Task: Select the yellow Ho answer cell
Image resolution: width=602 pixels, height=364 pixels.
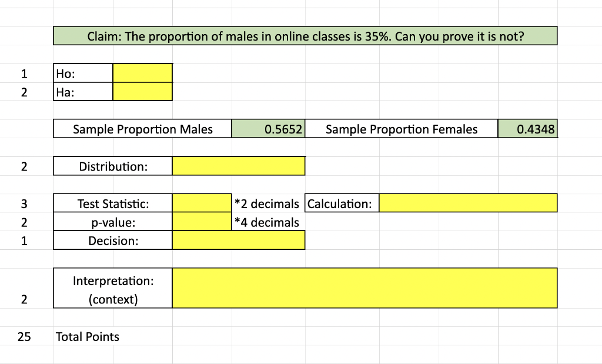Action: pos(142,73)
